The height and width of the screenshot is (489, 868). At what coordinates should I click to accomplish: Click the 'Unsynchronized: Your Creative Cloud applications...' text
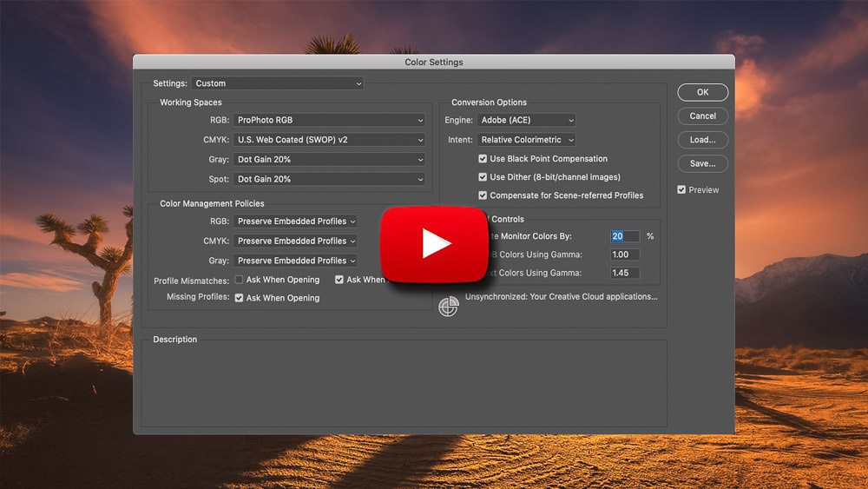click(x=561, y=297)
